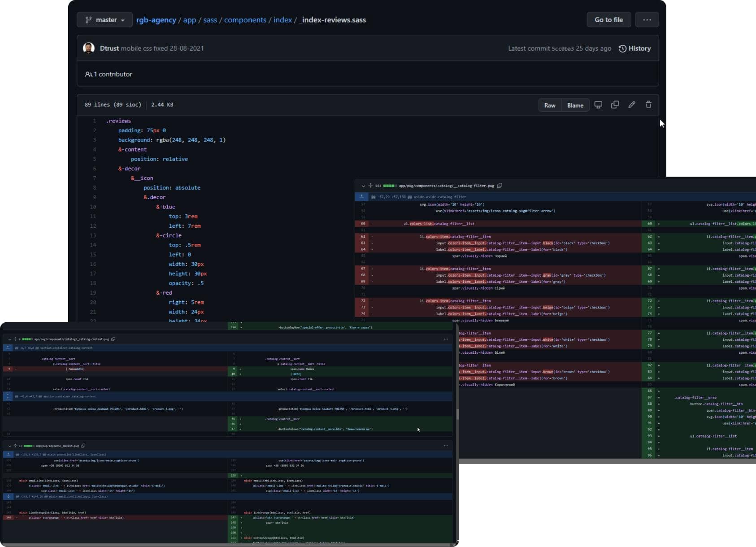Viewport: 756px width, 547px height.
Task: Collapse the _mixins.pug diff
Action: 9,446
